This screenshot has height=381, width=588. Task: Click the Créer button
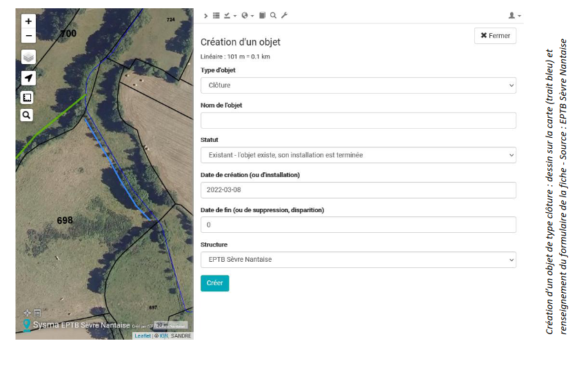click(x=214, y=283)
